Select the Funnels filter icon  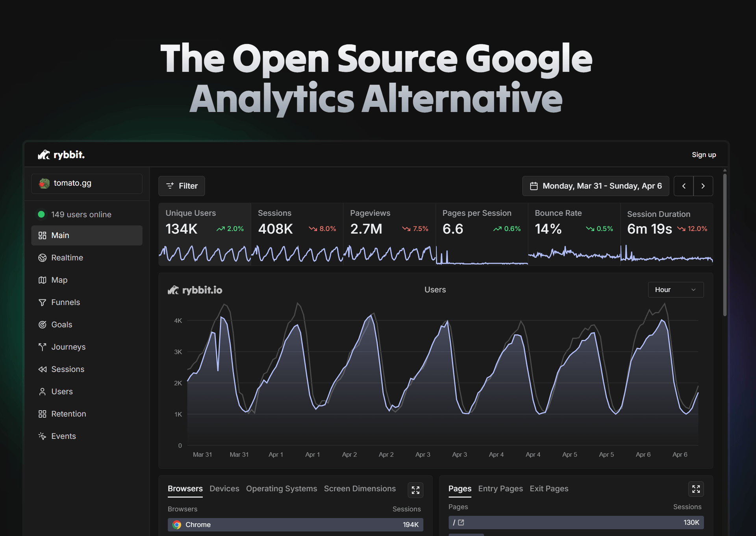click(42, 303)
